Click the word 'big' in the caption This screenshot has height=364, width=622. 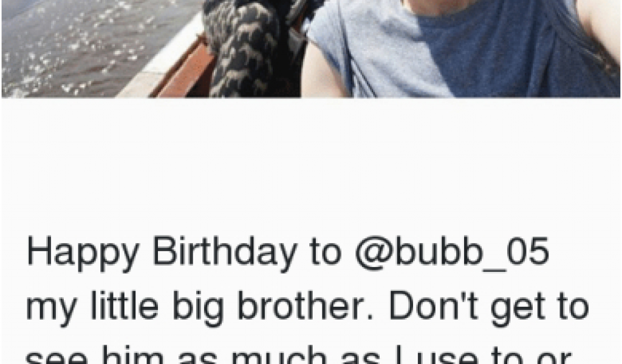pos(198,308)
